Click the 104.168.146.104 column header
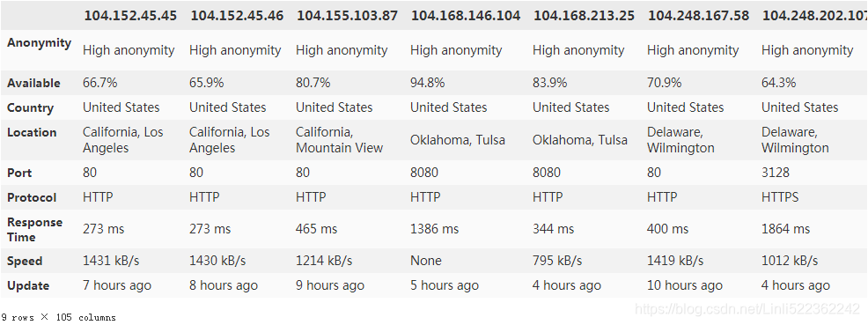868x325 pixels. 465,16
